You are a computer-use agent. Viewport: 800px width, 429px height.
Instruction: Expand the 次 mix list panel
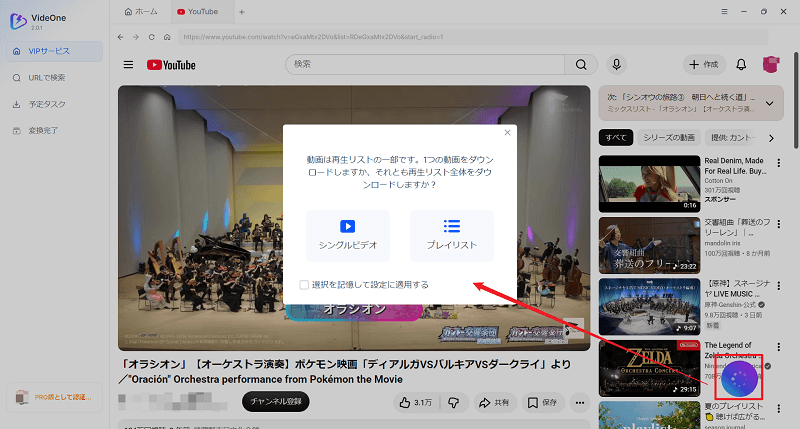[x=769, y=103]
